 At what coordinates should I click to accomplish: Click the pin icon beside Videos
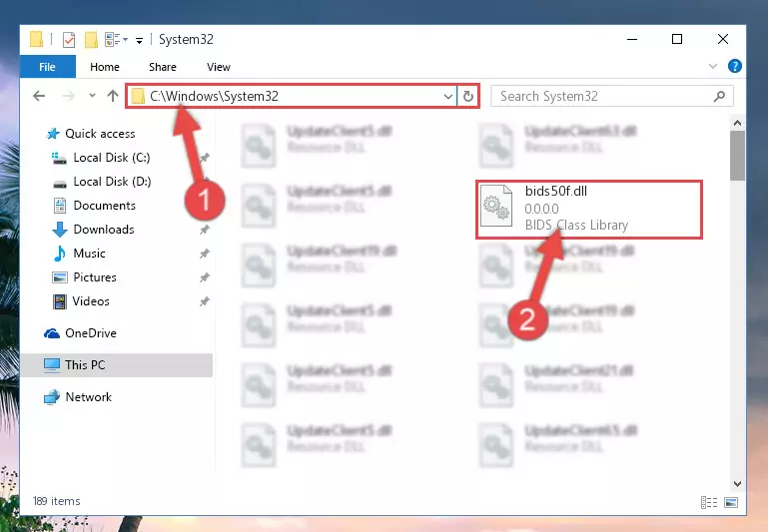pyautogui.click(x=205, y=301)
